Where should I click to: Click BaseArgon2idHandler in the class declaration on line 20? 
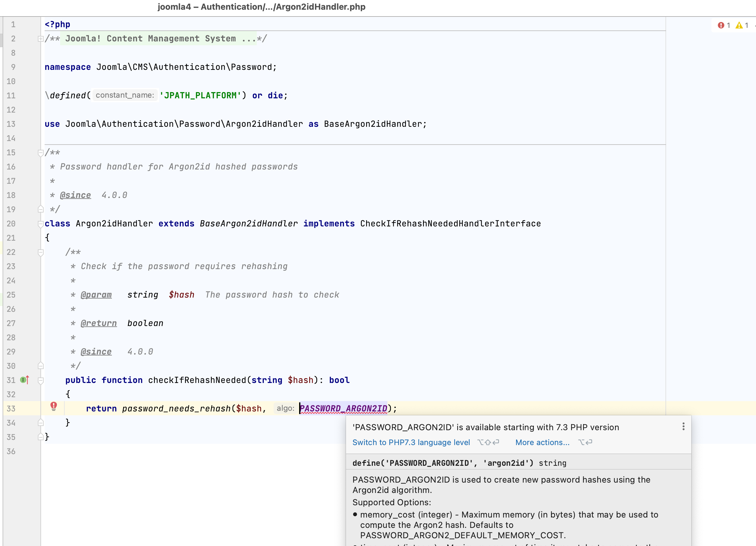point(249,224)
